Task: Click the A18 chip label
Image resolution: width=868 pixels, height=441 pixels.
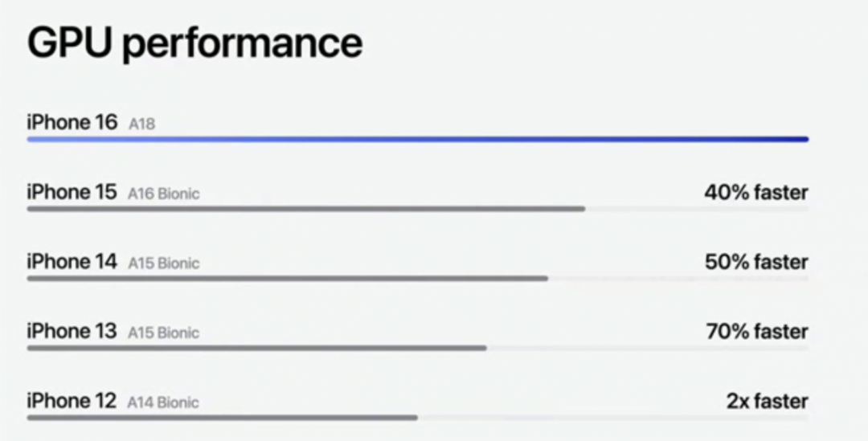Action: click(x=141, y=125)
